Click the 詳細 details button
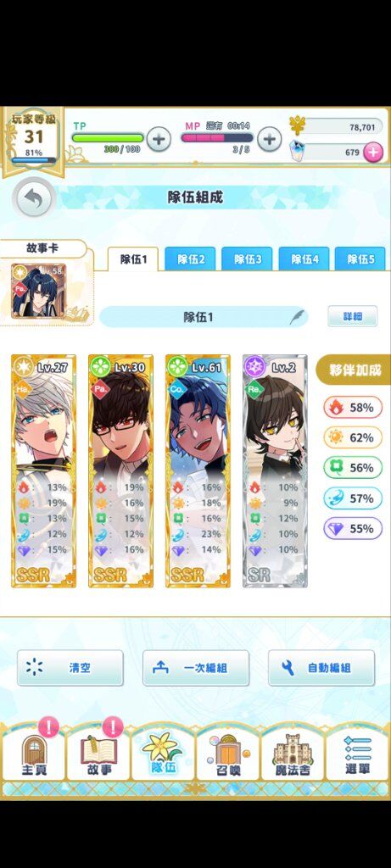The width and height of the screenshot is (391, 868). coord(352,317)
